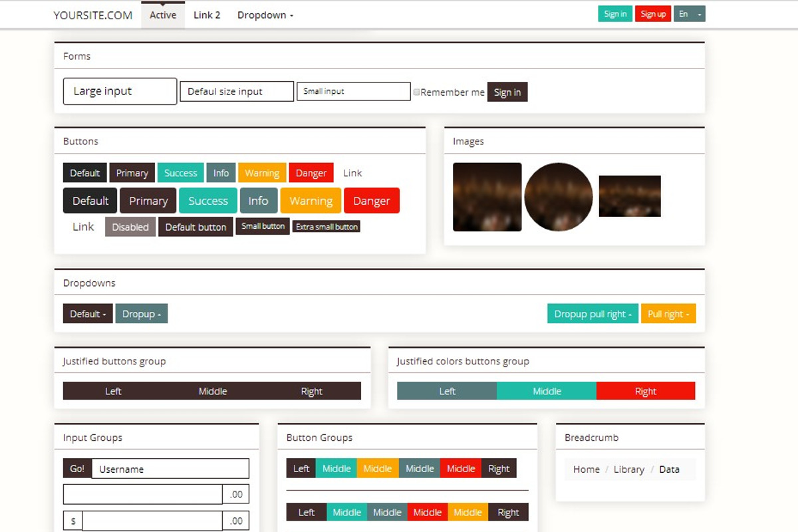Open the En language selector
The height and width of the screenshot is (532, 798).
click(x=689, y=13)
